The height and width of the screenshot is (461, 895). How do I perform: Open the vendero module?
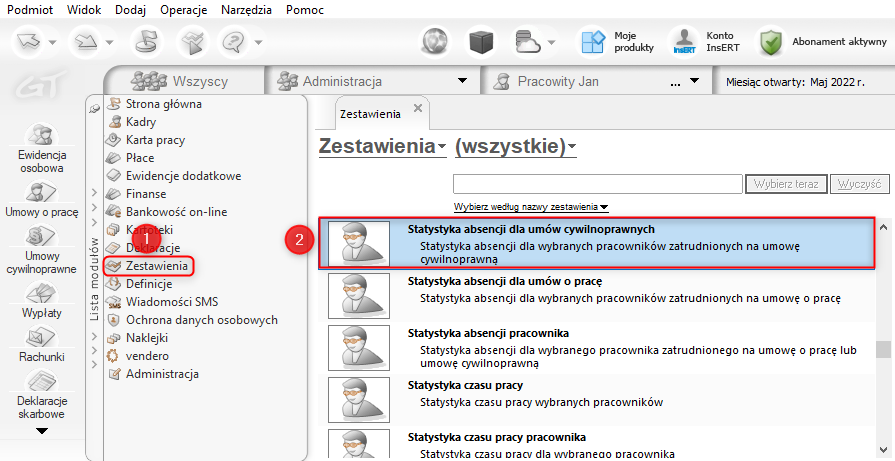(x=139, y=356)
